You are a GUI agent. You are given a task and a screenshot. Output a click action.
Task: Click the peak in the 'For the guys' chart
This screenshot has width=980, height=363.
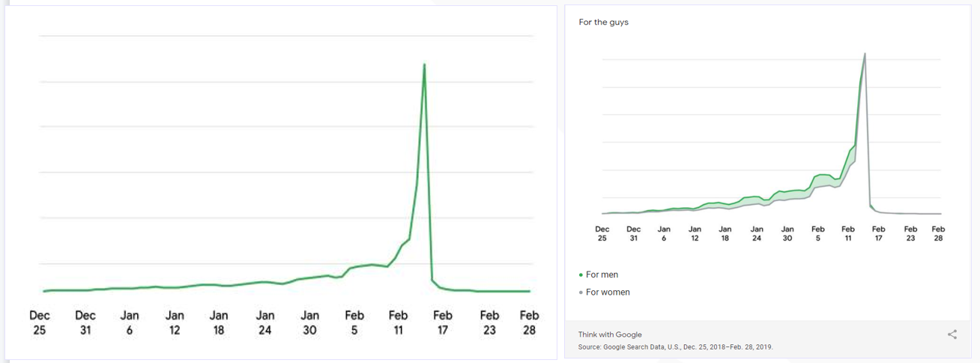(x=865, y=54)
